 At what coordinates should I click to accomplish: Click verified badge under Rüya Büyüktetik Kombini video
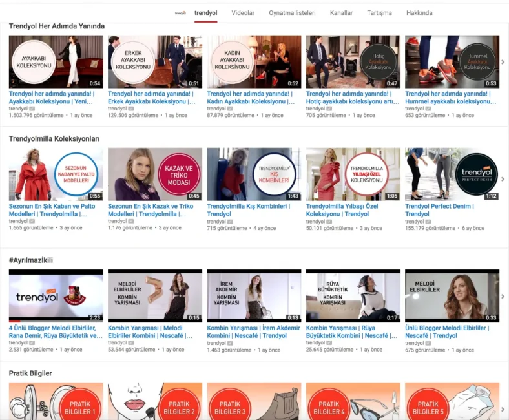click(329, 342)
